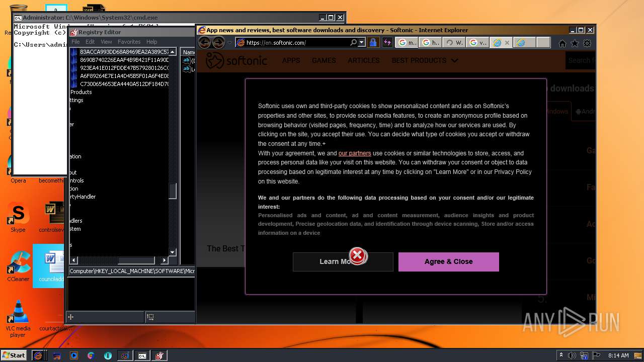Click the registry tree horizontal scroll-right arrow
Screen dimensions: 644x362
tap(165, 260)
